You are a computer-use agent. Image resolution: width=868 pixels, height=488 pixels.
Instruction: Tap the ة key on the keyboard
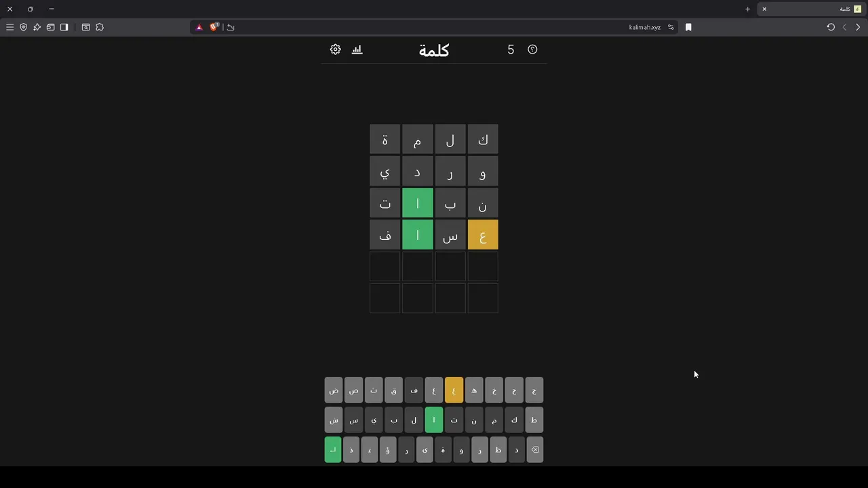tap(443, 449)
